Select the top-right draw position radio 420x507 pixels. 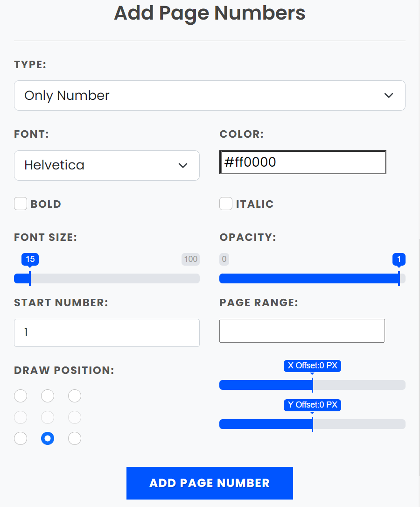tap(75, 396)
